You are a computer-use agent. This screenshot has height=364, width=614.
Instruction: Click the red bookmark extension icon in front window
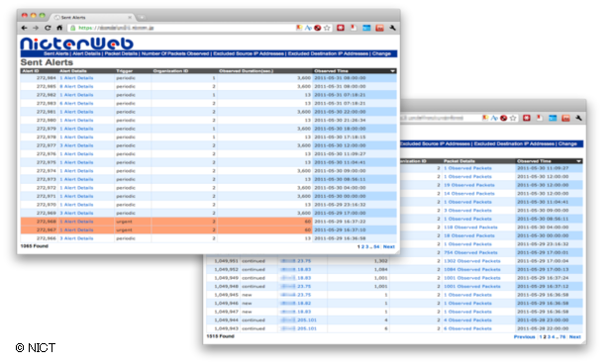354,28
